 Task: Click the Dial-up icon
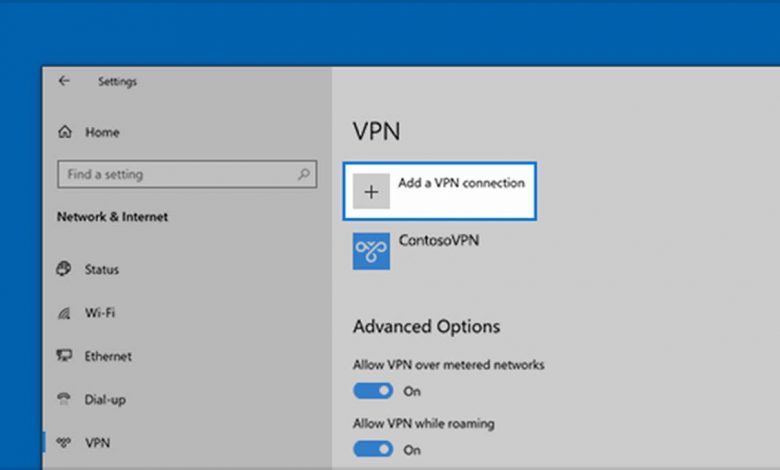click(x=65, y=399)
